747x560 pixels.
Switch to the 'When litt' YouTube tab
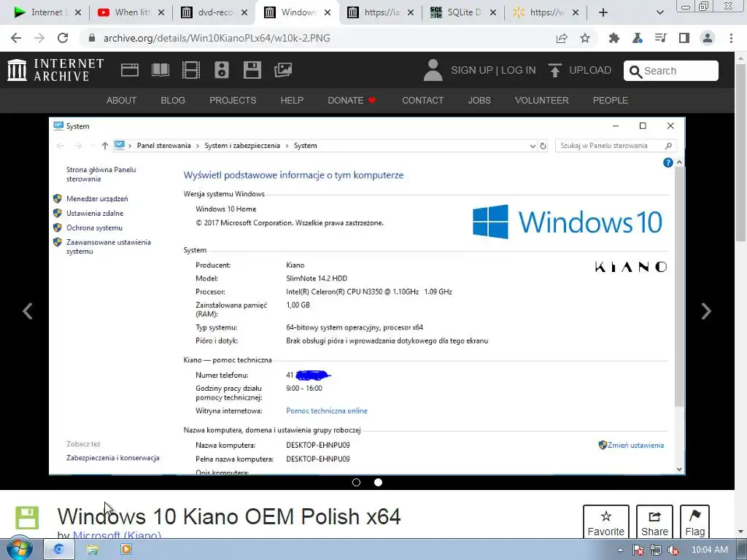click(x=131, y=12)
